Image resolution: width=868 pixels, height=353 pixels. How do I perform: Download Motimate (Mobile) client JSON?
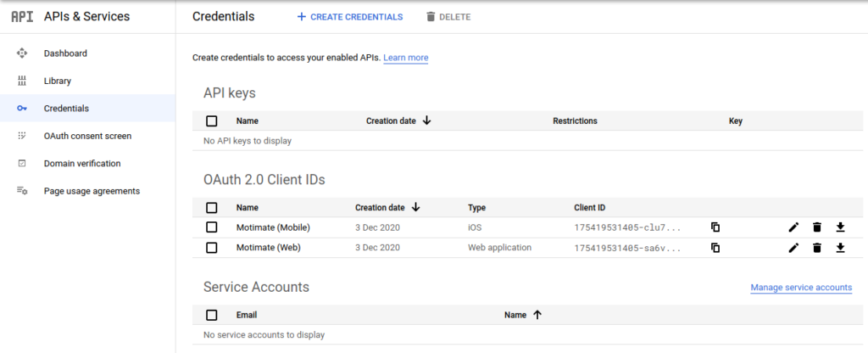[x=841, y=227]
